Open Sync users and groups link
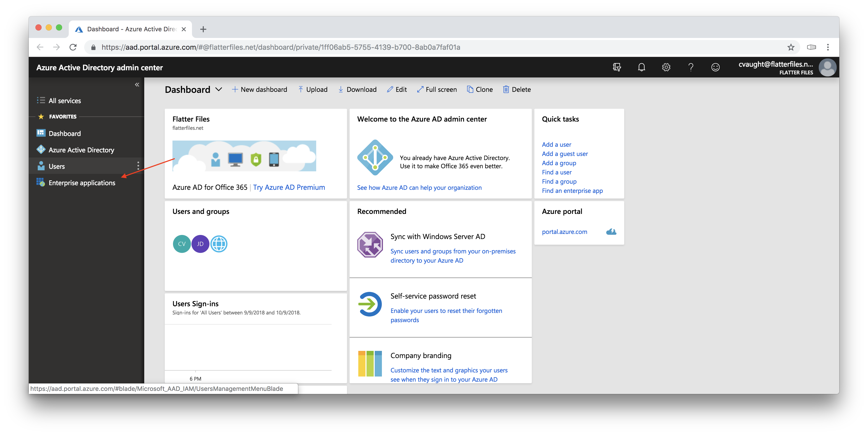Screen dimensions: 868x435 click(453, 256)
